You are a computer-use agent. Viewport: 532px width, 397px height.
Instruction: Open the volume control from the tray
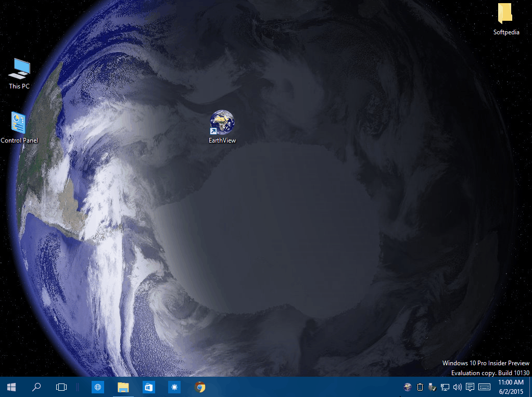tap(458, 387)
